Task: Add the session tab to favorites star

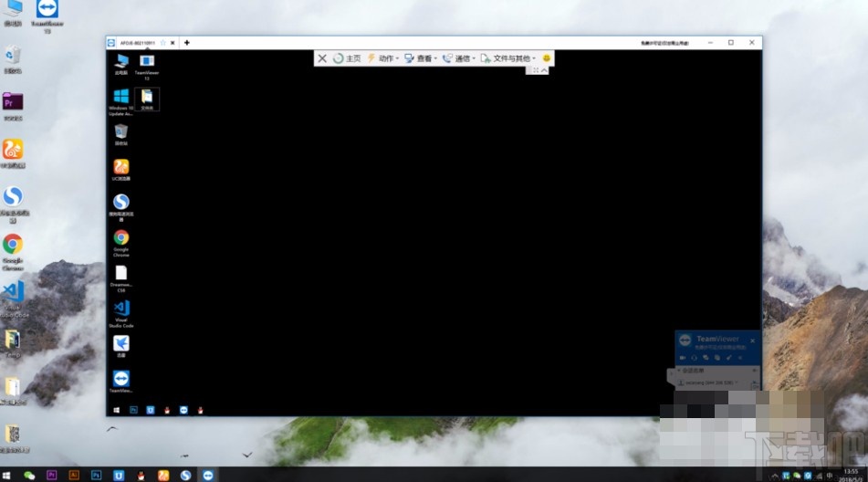Action: pos(162,43)
